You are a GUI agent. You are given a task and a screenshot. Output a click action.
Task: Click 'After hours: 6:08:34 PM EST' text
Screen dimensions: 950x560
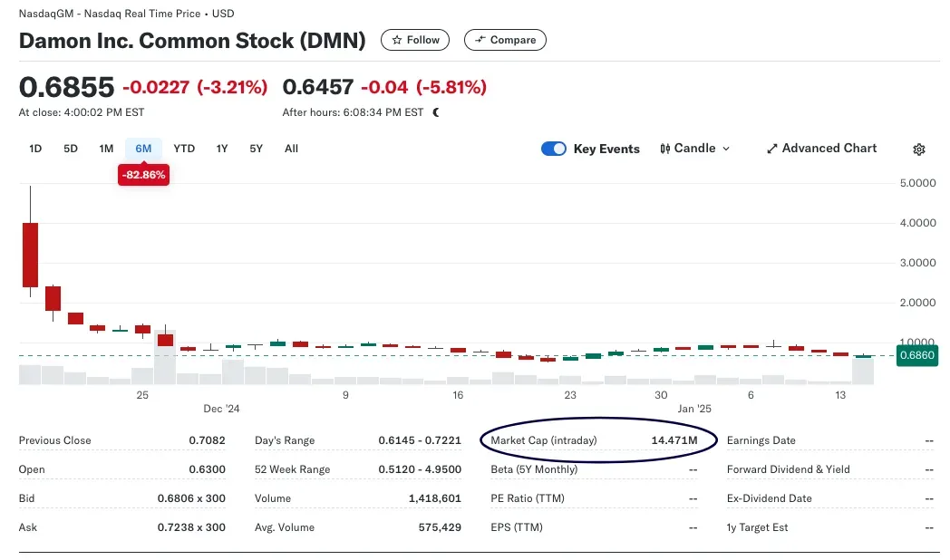click(x=354, y=112)
